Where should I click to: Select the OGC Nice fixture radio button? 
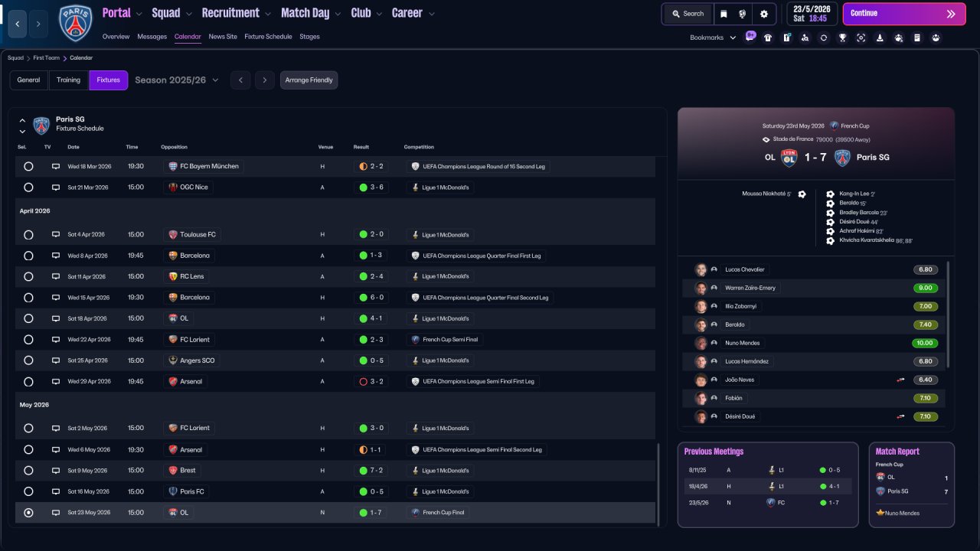[x=28, y=187]
